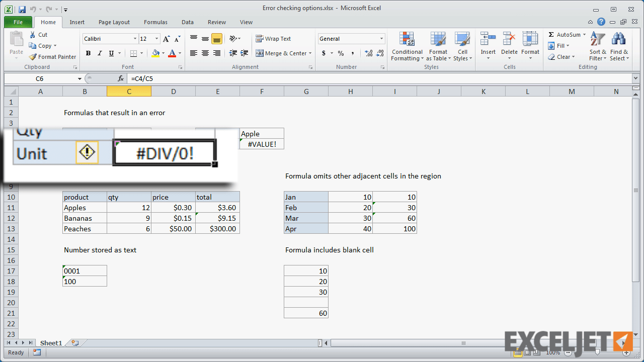Click the Sheet1 tab
644x362 pixels.
click(x=50, y=343)
